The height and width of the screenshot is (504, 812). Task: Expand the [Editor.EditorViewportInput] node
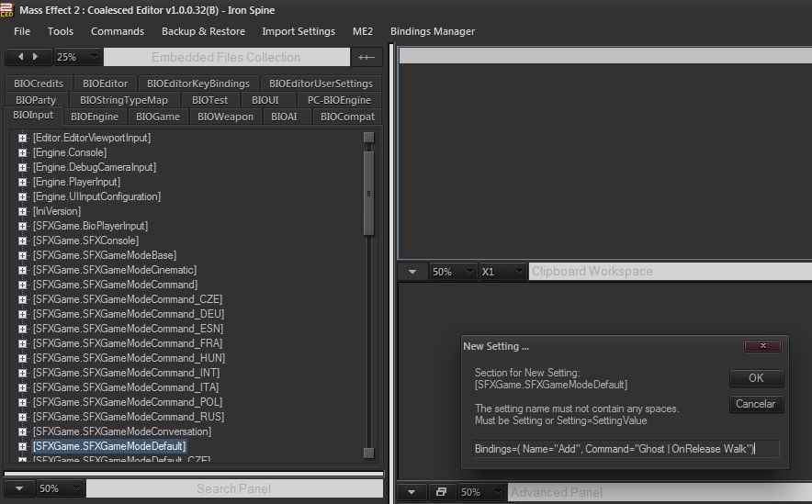point(22,138)
